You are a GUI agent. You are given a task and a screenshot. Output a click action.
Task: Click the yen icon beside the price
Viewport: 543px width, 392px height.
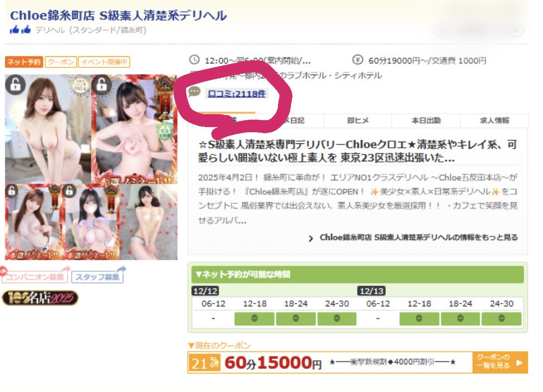pyautogui.click(x=357, y=60)
